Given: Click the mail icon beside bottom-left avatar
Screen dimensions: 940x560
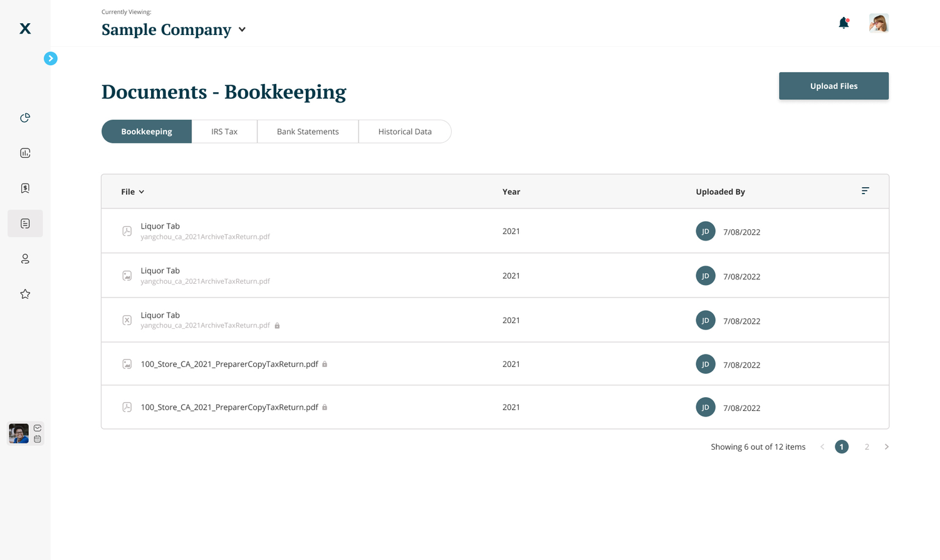Looking at the screenshot, I should [x=37, y=427].
